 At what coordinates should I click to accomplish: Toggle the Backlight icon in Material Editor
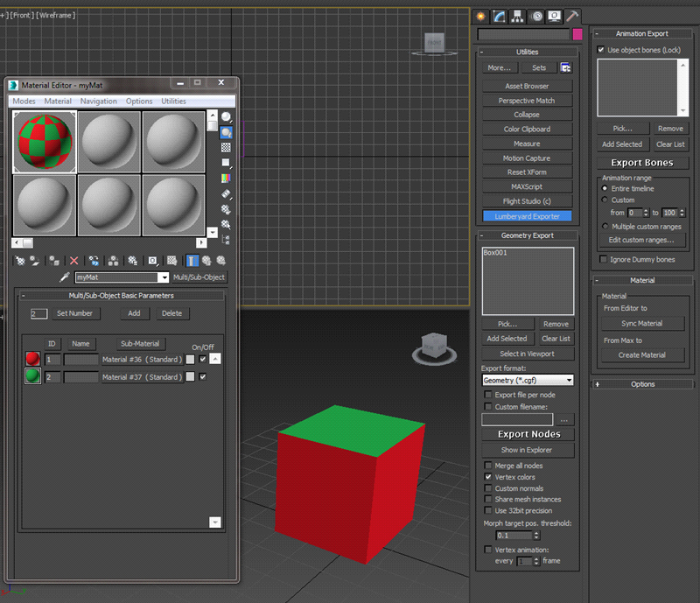pyautogui.click(x=227, y=132)
